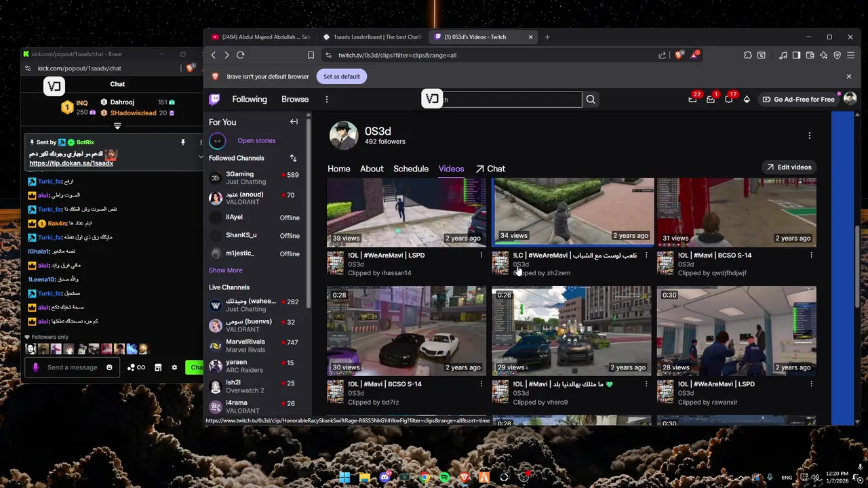
Task: Click the browser reload button
Action: [240, 55]
